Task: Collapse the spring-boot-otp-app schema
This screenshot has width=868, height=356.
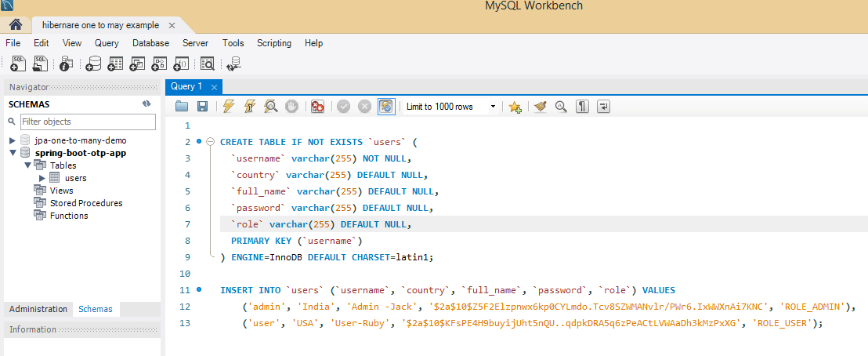Action: [13, 153]
